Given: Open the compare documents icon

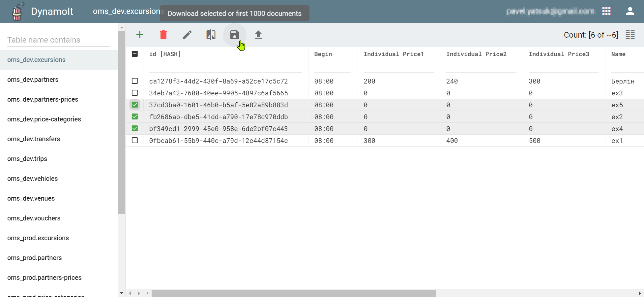Looking at the screenshot, I should click(x=211, y=35).
